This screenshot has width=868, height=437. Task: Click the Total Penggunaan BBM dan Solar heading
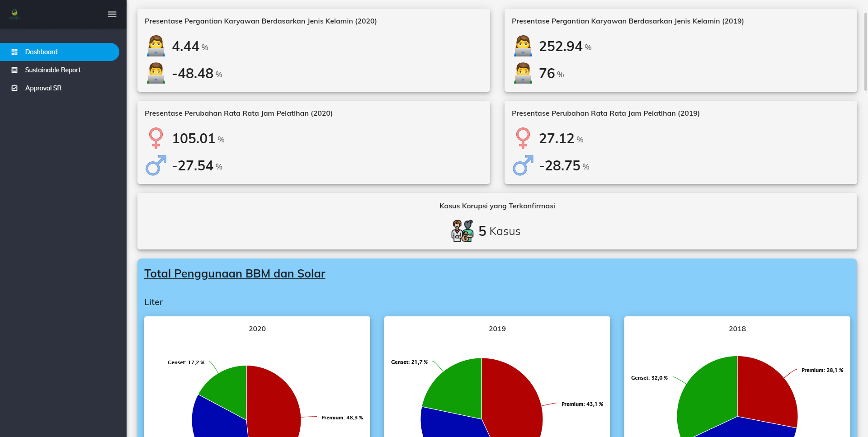coord(235,274)
